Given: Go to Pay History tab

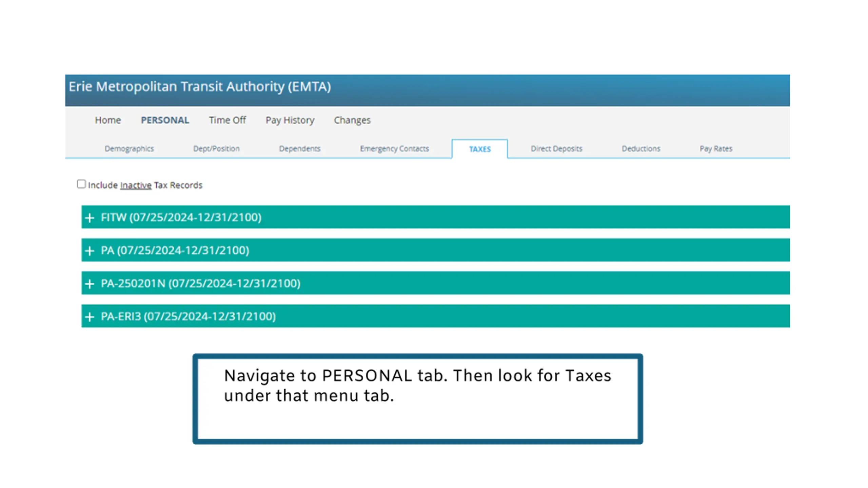Looking at the screenshot, I should click(290, 120).
